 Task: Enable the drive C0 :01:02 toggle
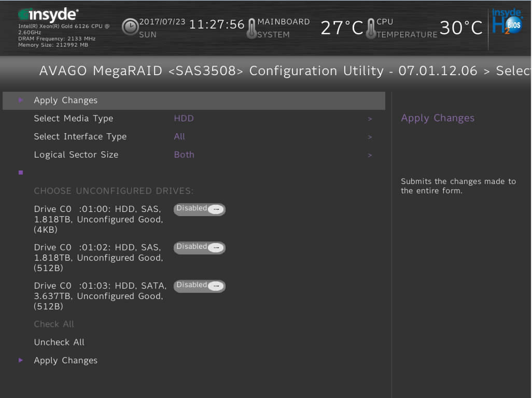(199, 248)
